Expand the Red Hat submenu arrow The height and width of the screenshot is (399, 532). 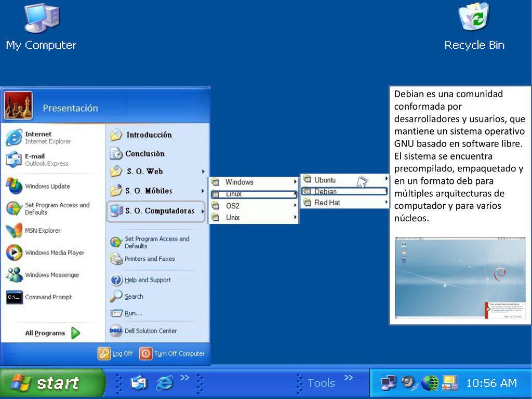(x=386, y=202)
